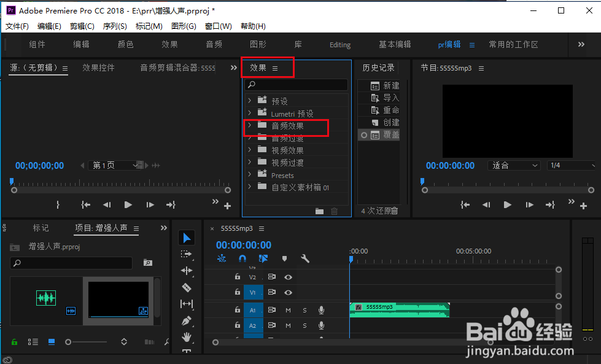Toggle V1 track visibility eye

(289, 292)
